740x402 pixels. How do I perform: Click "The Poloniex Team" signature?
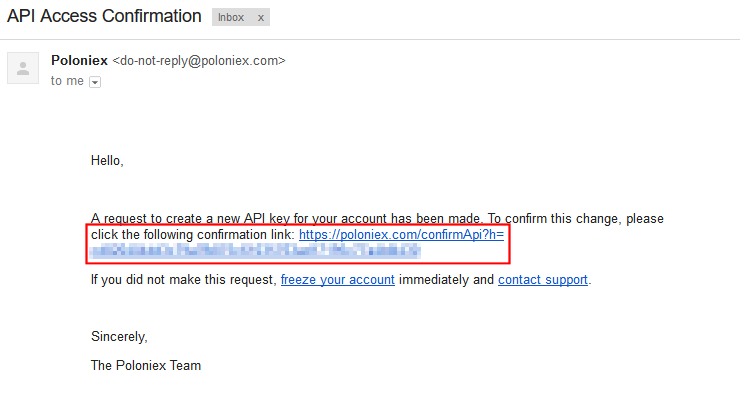[x=146, y=365]
